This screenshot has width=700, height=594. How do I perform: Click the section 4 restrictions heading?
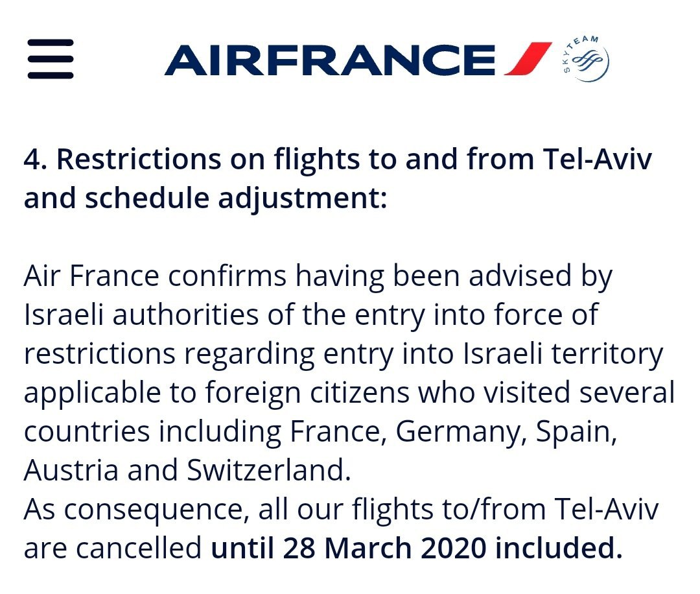coord(338,178)
